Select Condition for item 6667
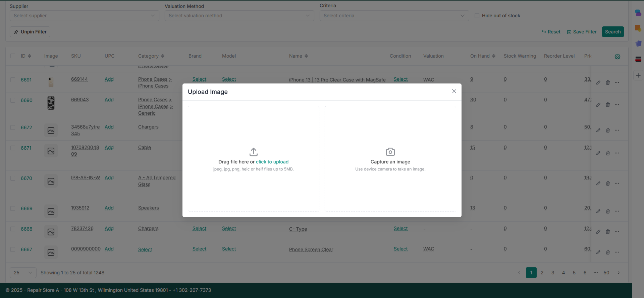This screenshot has width=644, height=298. pyautogui.click(x=401, y=249)
